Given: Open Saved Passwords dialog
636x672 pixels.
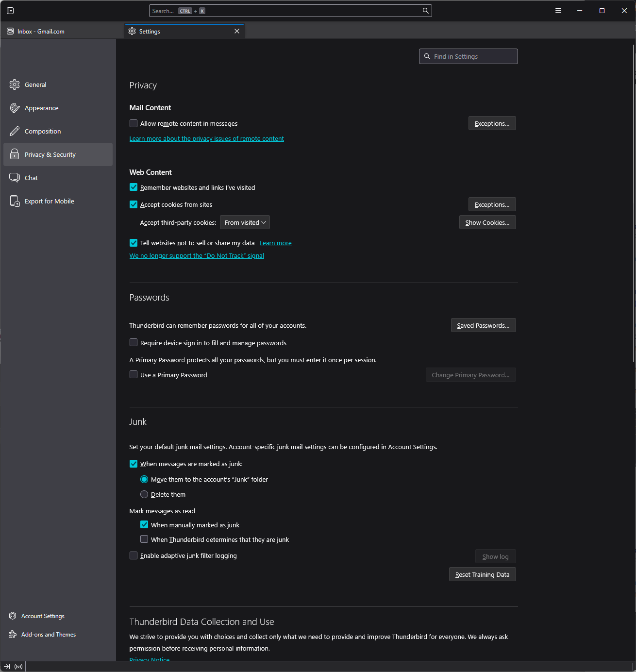Looking at the screenshot, I should (x=483, y=325).
